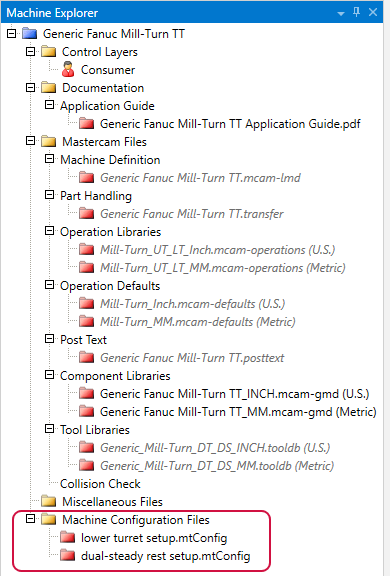Screen dimensions: 390x576
Task: Select the 'Collision Check' tree item
Action: tap(100, 484)
